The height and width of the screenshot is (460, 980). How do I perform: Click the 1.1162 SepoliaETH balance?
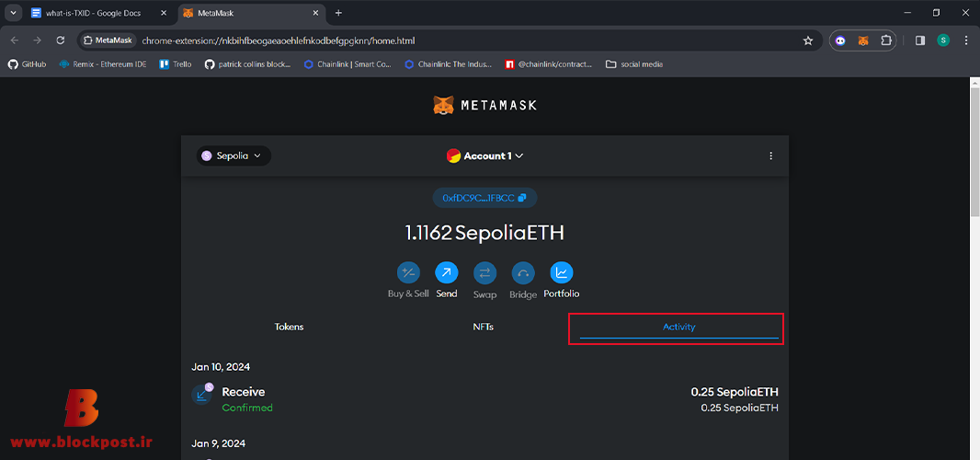485,234
